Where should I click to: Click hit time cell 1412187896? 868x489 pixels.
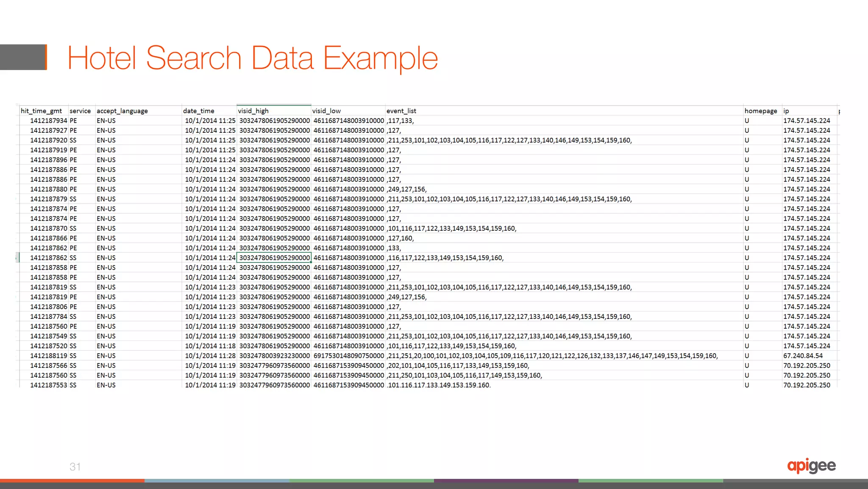[44, 159]
